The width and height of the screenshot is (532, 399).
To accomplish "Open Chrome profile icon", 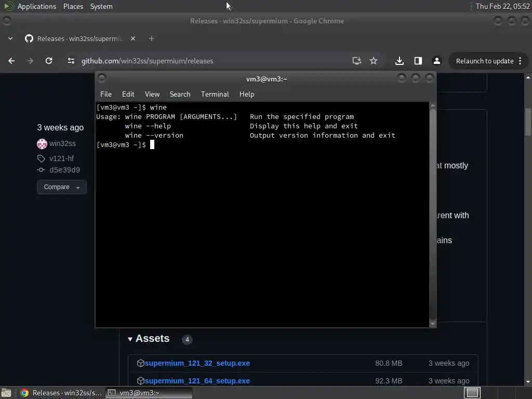I will [x=436, y=61].
